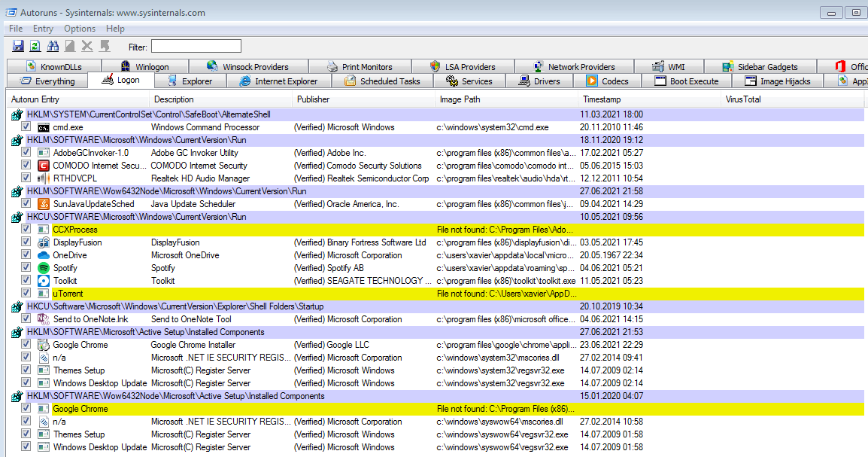Switch to the Everything tab
Screen dimensions: 868x457
pos(47,81)
